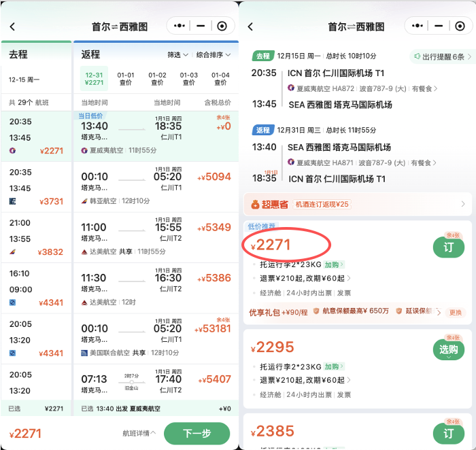Open more-options dots in right screen header
This screenshot has height=450, width=476.
coord(417,26)
